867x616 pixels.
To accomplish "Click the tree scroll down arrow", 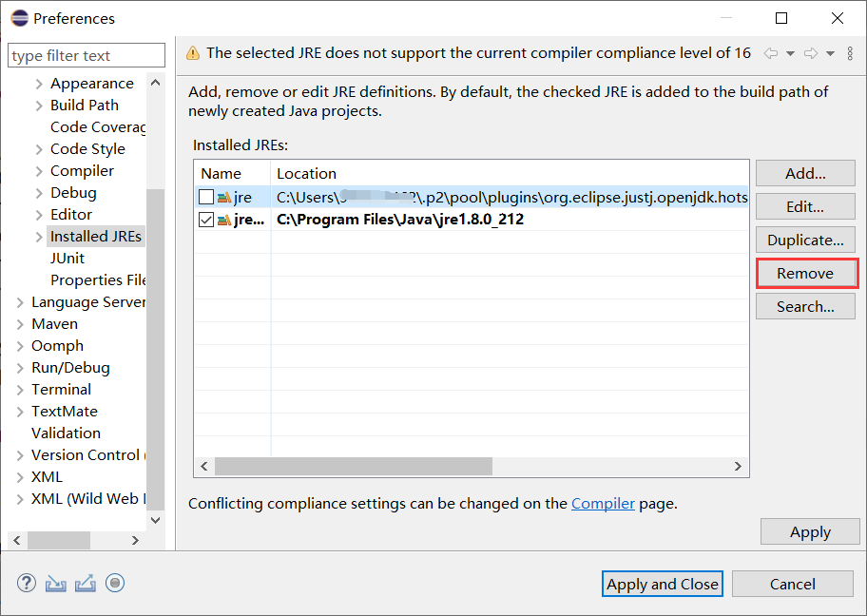I will [x=156, y=520].
